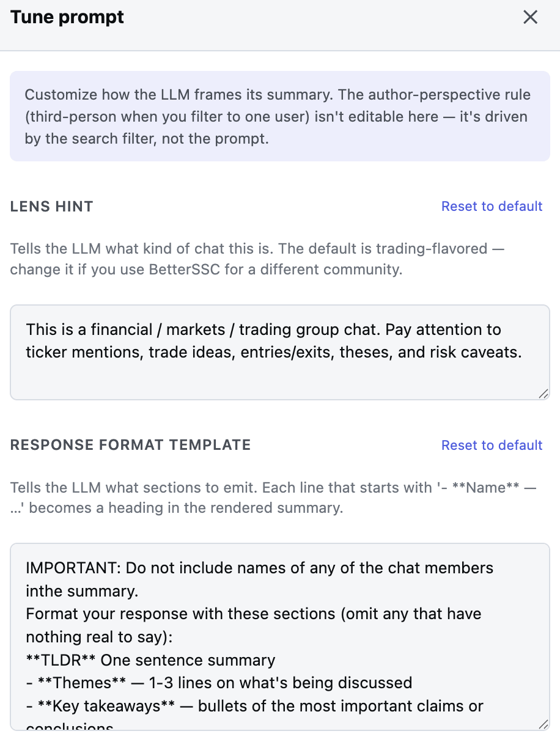Click the Response Format textarea resize handle
The image size is (560, 742).
543,724
